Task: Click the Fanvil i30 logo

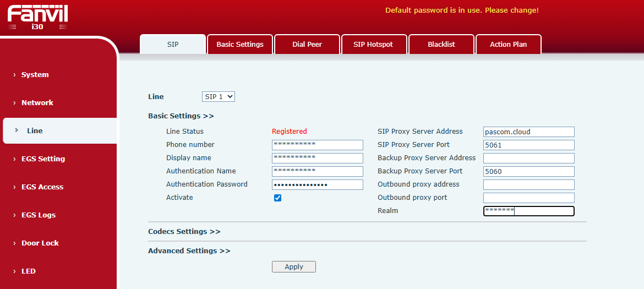Action: 38,17
